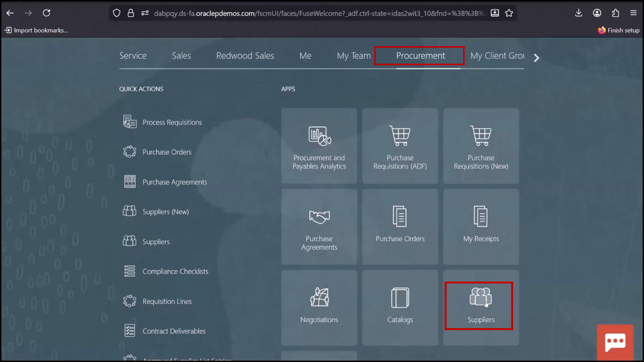Click the Compliance Checklists list icon

[130, 271]
